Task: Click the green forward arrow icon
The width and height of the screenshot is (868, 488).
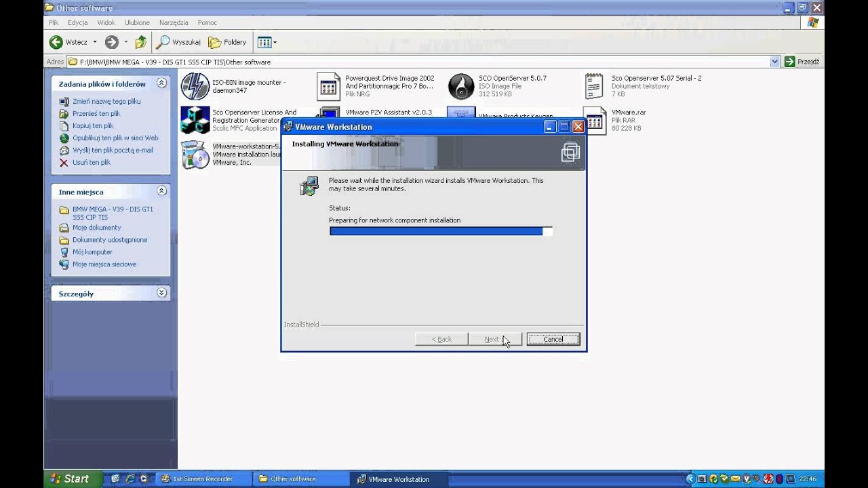Action: [x=112, y=42]
